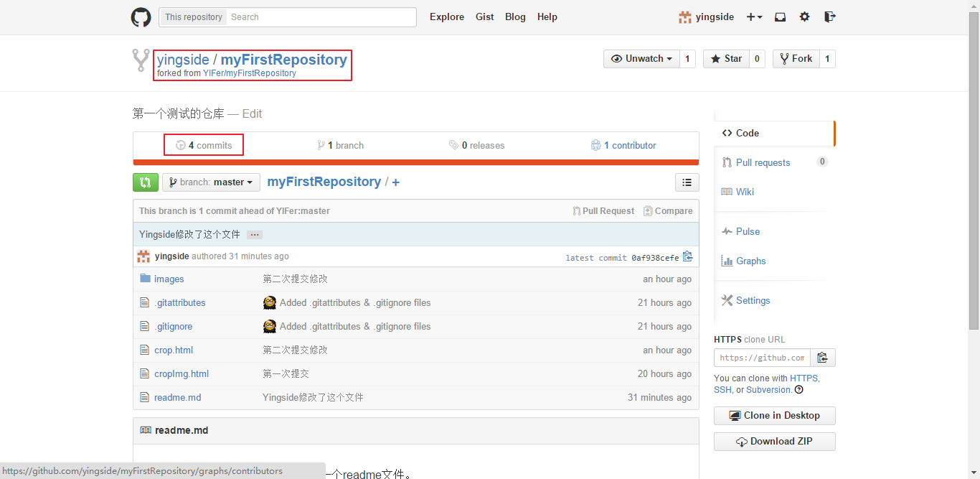Switch clone URL to Subversion
The width and height of the screenshot is (980, 479).
coord(769,390)
